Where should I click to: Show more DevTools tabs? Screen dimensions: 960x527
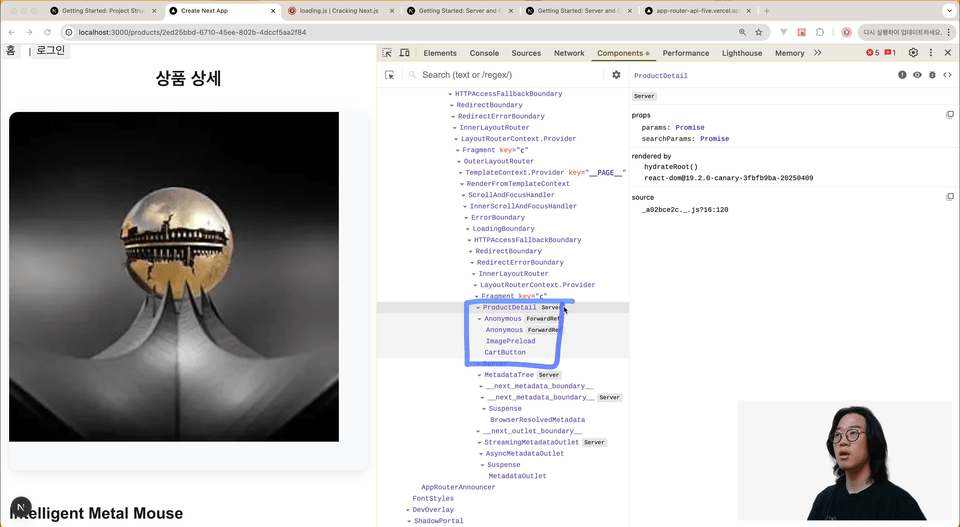[817, 53]
